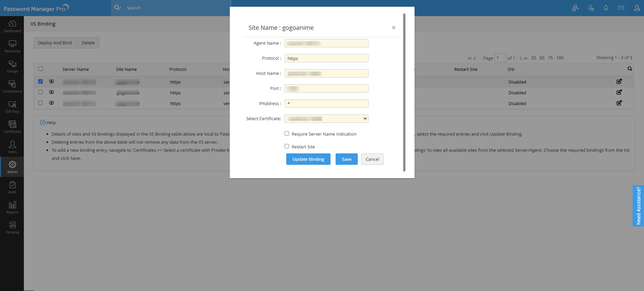Screen dimensions: 644x291
Task: Click the Restart Site column header
Action: [466, 69]
